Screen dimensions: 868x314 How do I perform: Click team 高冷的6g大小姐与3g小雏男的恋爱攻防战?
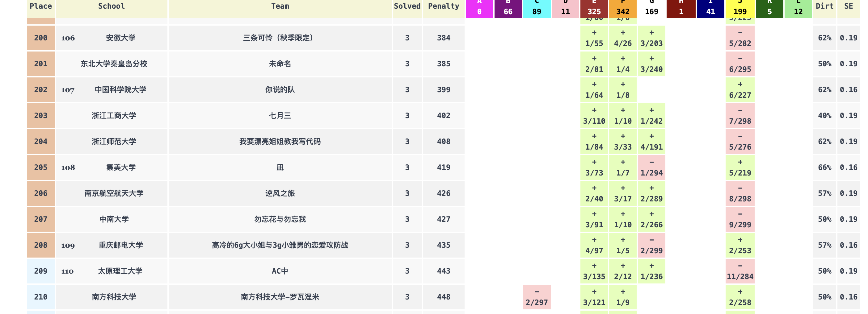pyautogui.click(x=280, y=245)
